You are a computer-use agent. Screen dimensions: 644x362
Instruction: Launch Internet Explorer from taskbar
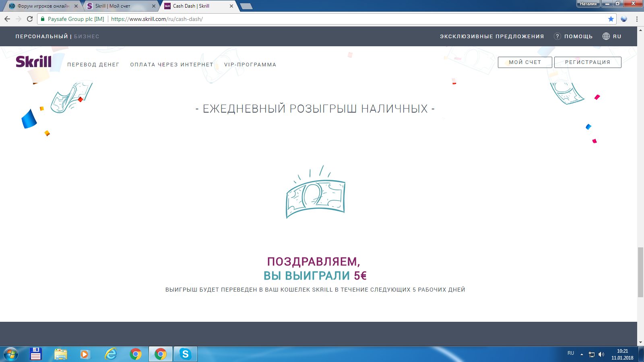110,354
